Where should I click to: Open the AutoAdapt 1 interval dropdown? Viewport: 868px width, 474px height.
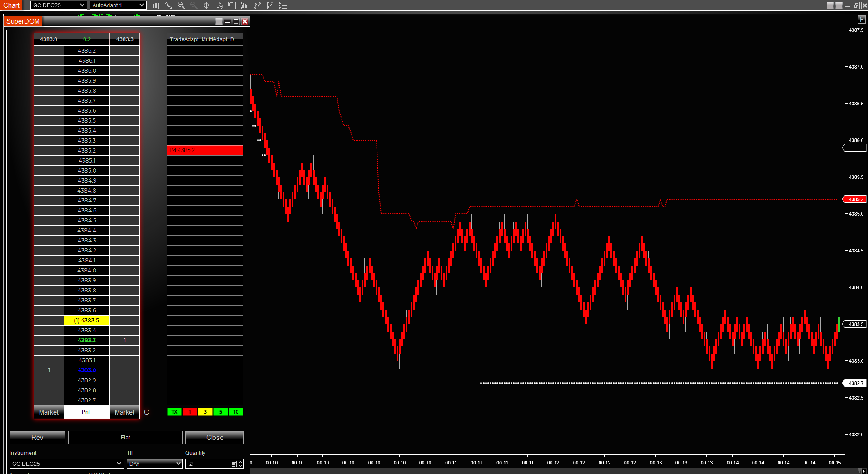[x=118, y=5]
